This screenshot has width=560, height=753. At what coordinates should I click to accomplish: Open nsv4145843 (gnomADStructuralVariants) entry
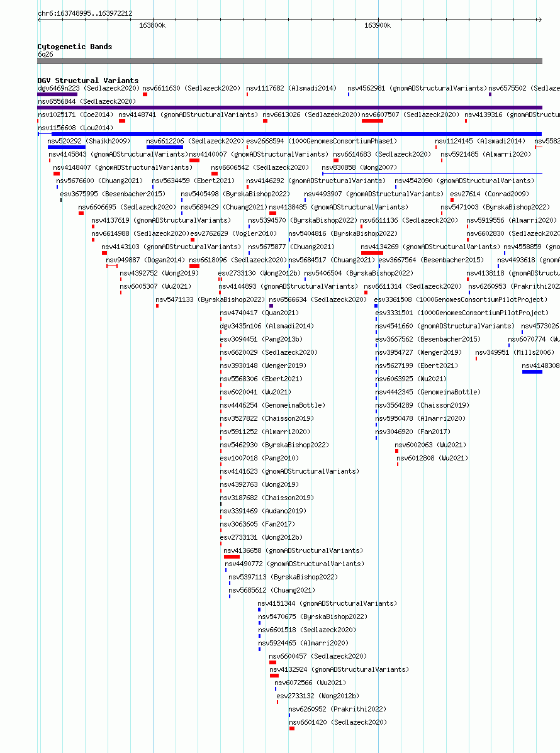(x=118, y=154)
